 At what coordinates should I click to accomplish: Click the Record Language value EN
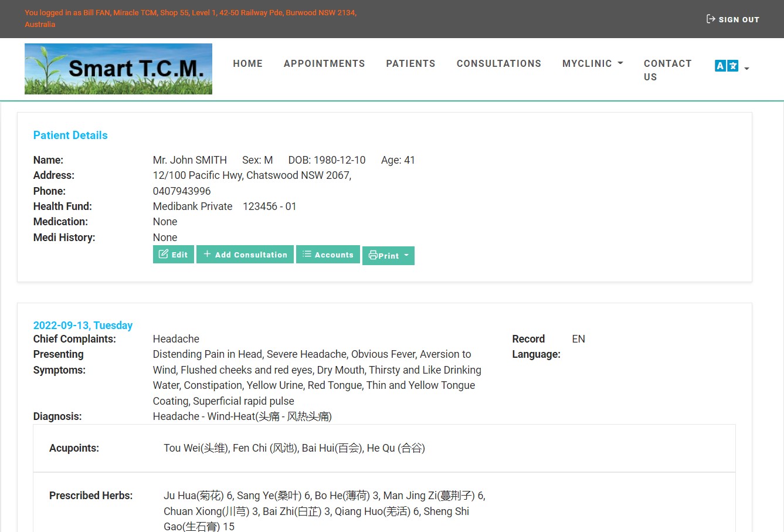[579, 339]
